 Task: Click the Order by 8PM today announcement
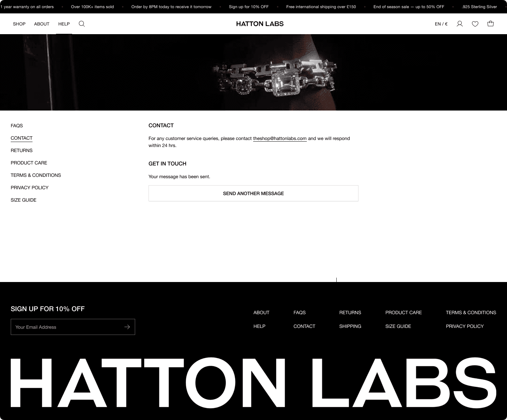171,7
